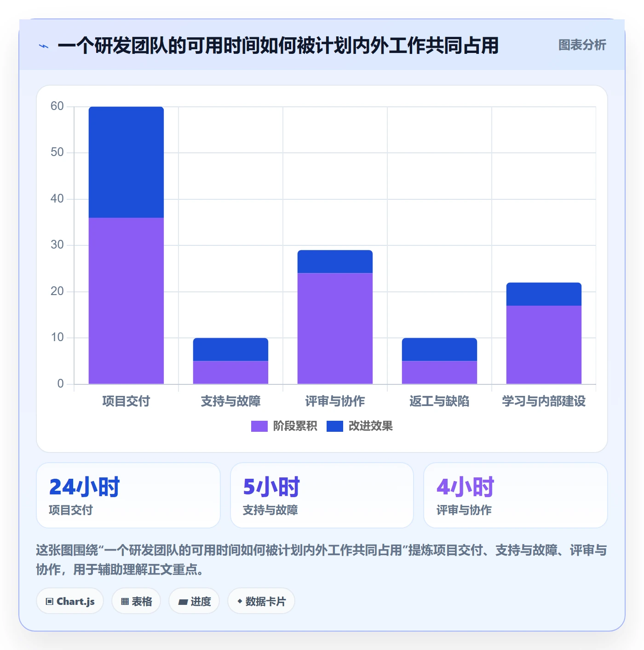This screenshot has height=650, width=644.
Task: Select the 进度 tag chip
Action: 194,601
